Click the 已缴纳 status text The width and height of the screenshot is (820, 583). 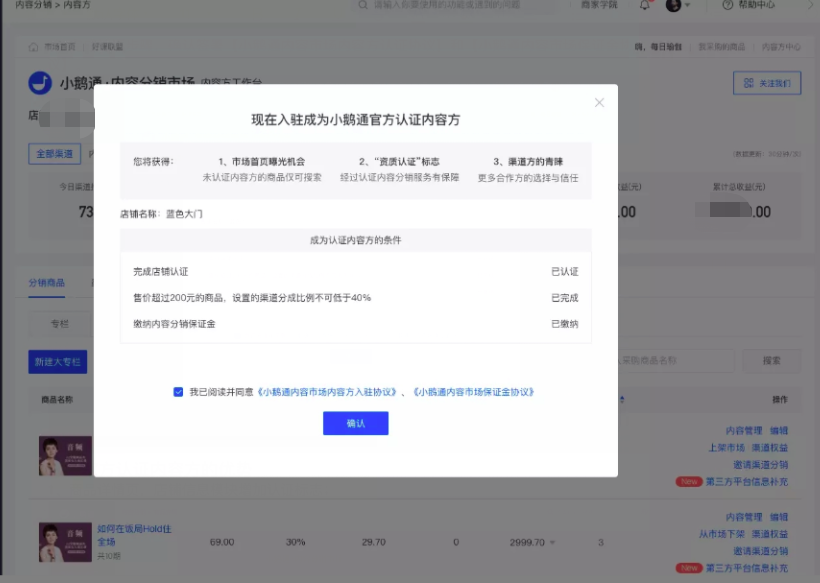point(565,324)
